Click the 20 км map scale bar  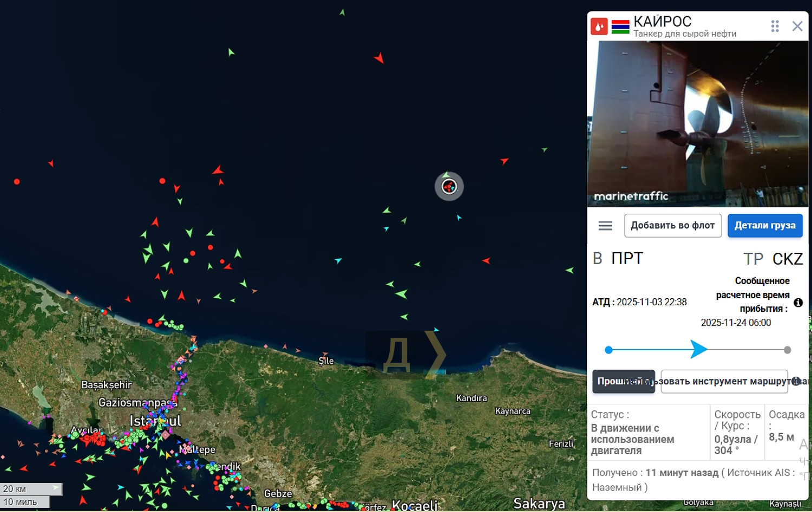[x=31, y=489]
